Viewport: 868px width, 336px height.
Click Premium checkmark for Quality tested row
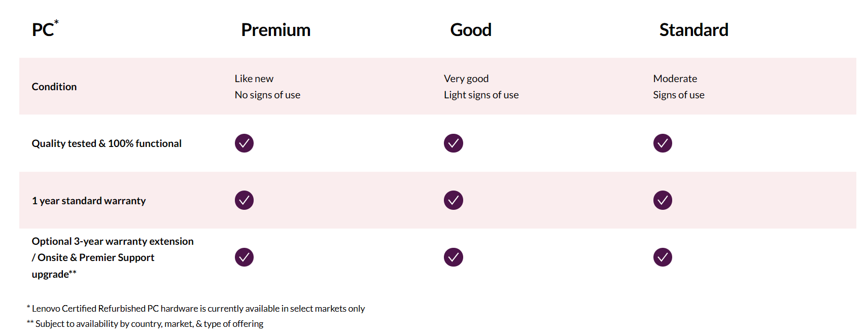[244, 143]
